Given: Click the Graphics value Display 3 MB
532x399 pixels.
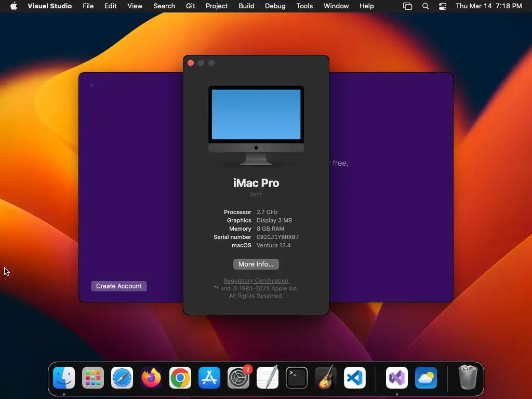Looking at the screenshot, I should 274,220.
